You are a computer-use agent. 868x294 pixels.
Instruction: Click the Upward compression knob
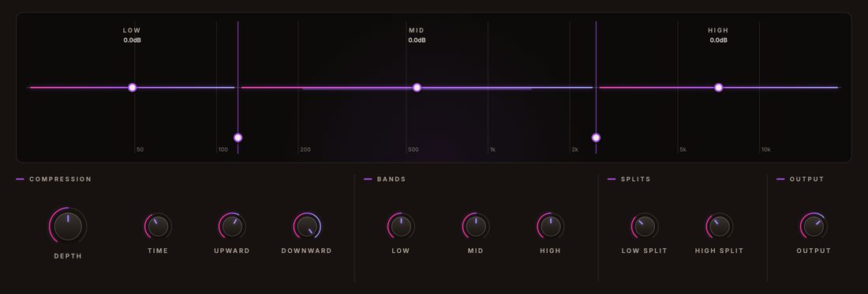233,226
